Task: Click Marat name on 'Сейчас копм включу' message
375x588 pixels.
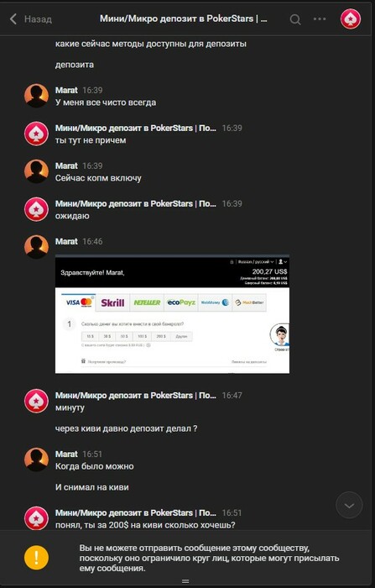Action: click(x=66, y=165)
